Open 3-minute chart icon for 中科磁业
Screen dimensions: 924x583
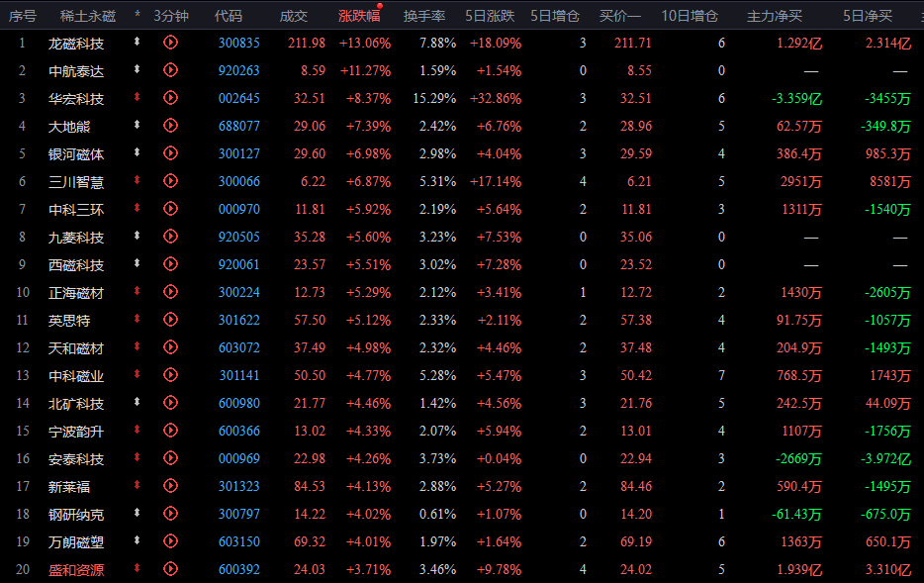[x=170, y=375]
